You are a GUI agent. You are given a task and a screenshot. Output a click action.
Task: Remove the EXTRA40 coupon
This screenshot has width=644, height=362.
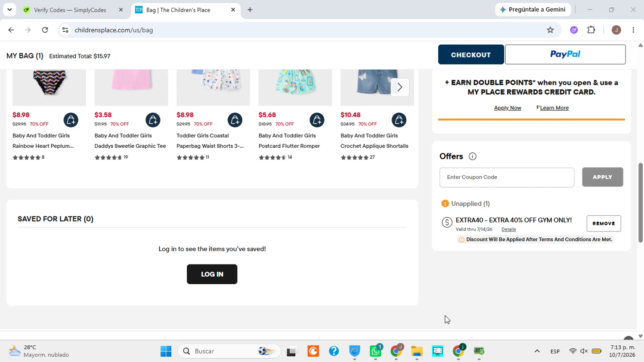click(x=604, y=223)
